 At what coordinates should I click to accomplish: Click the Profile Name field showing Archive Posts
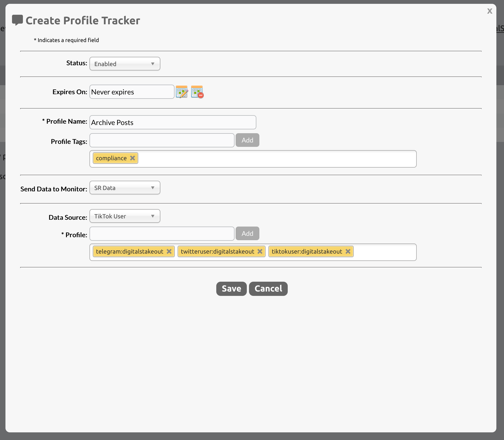tap(172, 122)
